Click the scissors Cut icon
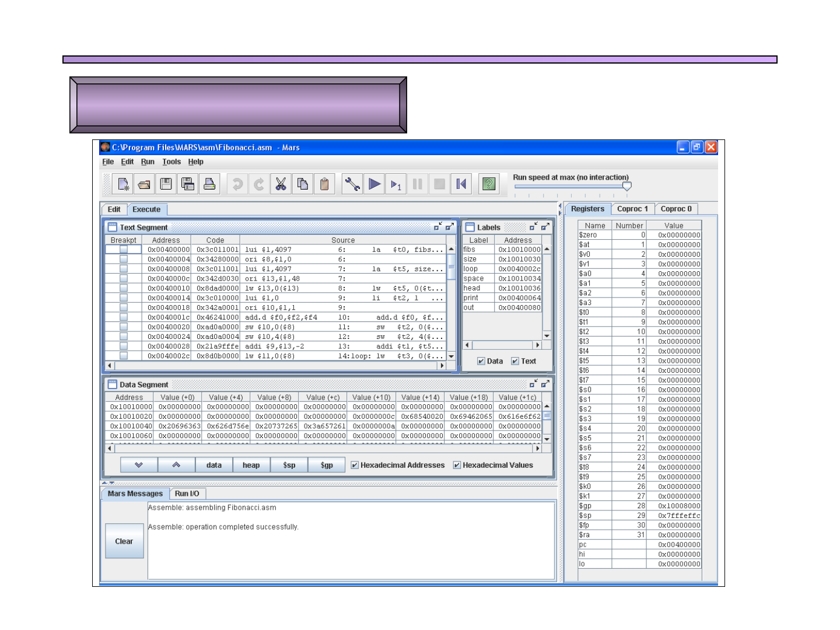The width and height of the screenshot is (840, 630). point(281,184)
